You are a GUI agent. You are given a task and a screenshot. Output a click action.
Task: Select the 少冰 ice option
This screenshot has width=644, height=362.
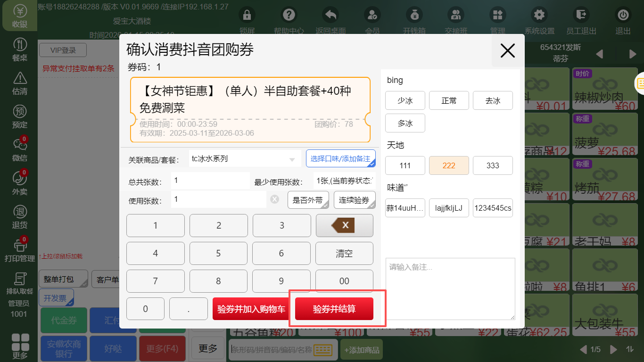pos(405,100)
